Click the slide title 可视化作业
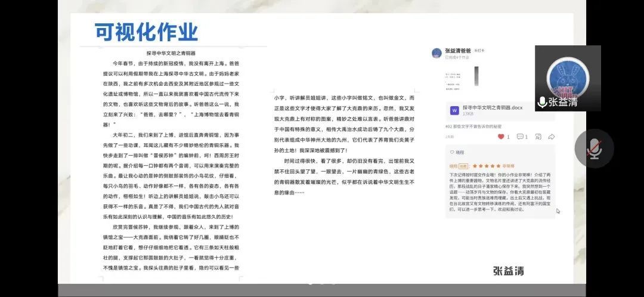The width and height of the screenshot is (644, 297). [x=146, y=32]
